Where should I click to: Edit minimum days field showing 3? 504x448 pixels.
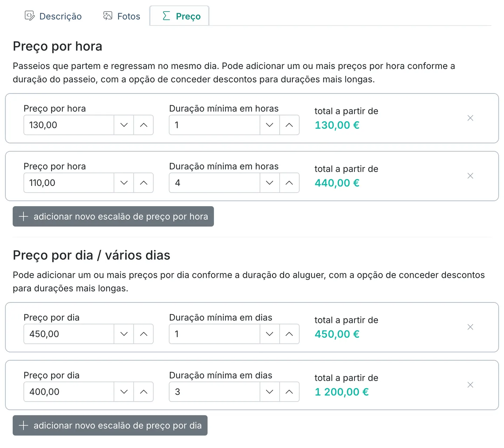pyautogui.click(x=215, y=392)
